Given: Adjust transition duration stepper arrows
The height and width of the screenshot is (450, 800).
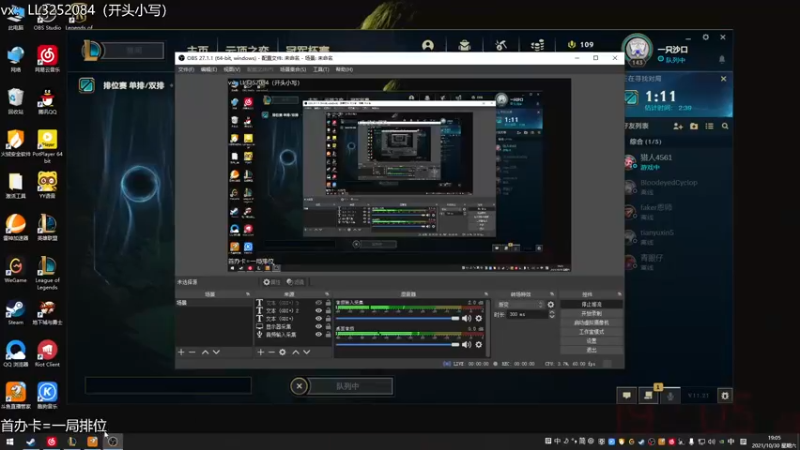Looking at the screenshot, I should pos(552,315).
